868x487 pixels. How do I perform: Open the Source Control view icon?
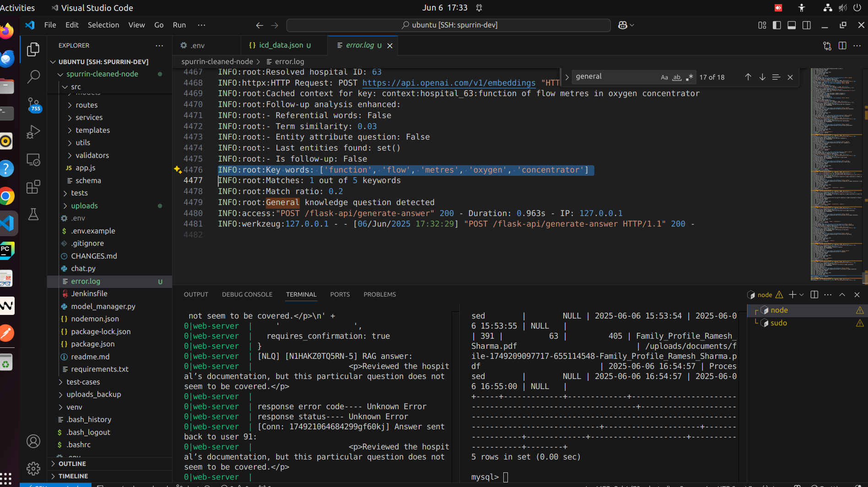click(x=33, y=104)
